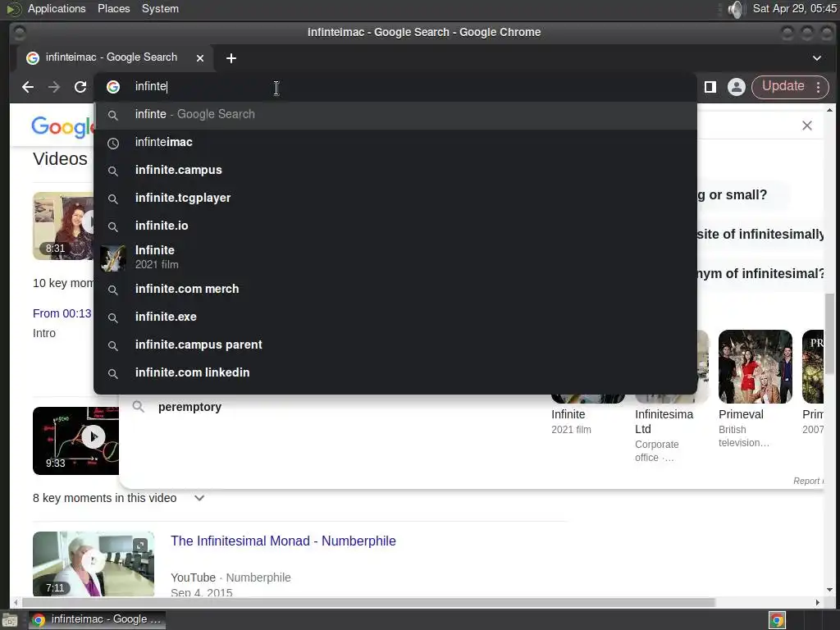The height and width of the screenshot is (630, 840).
Task: Select the 'Infinite 2021 film' suggestion
Action: pyautogui.click(x=395, y=257)
